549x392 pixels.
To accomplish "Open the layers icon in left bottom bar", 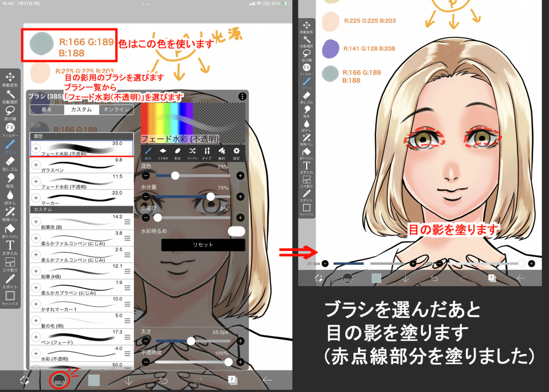I will [x=232, y=380].
